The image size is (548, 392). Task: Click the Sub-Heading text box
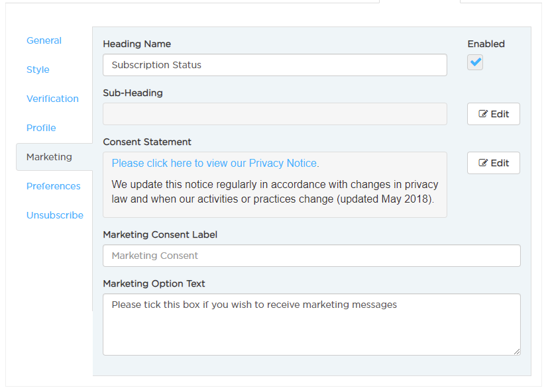pyautogui.click(x=275, y=114)
